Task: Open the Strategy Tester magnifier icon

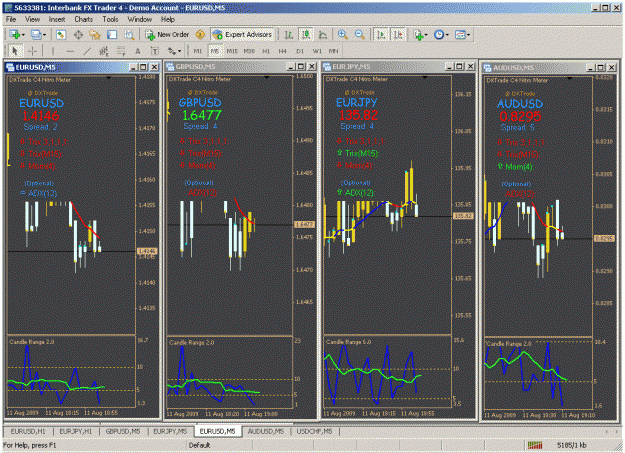Action: 130,35
